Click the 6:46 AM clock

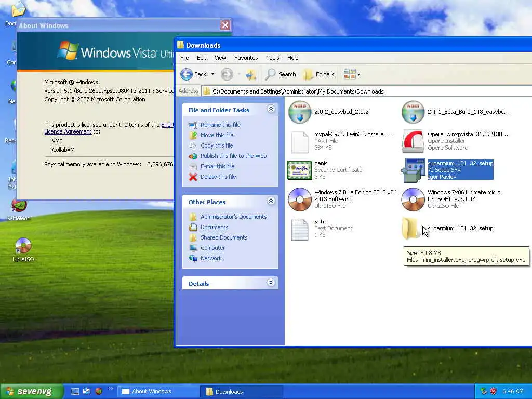(x=513, y=391)
